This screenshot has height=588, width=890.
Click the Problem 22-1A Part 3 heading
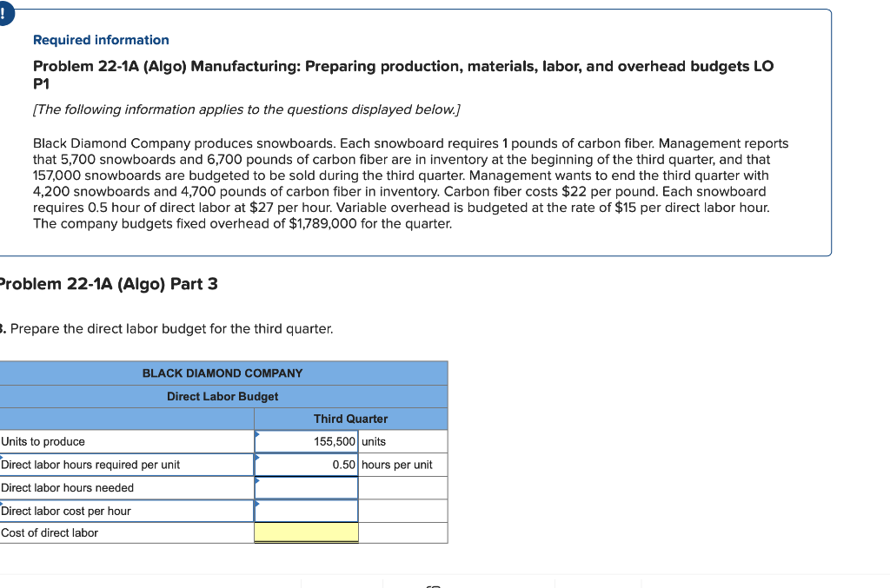[x=109, y=284]
